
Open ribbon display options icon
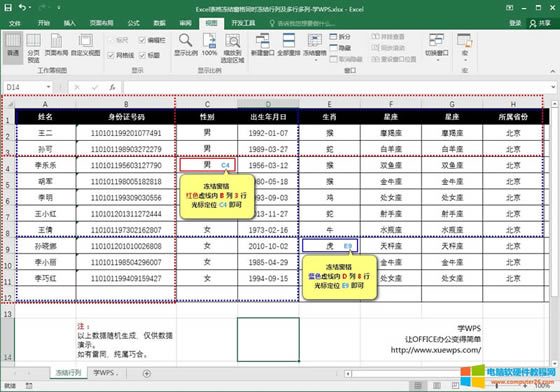click(x=510, y=7)
